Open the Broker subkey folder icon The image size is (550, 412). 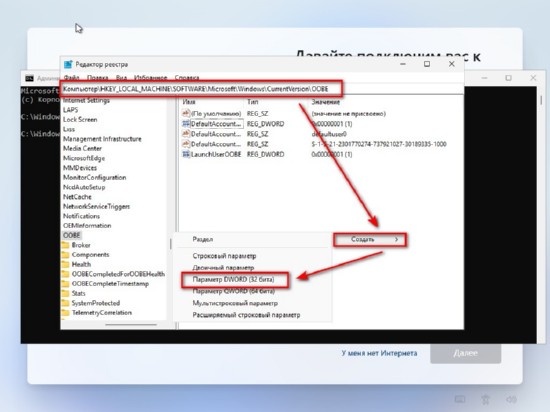point(66,245)
